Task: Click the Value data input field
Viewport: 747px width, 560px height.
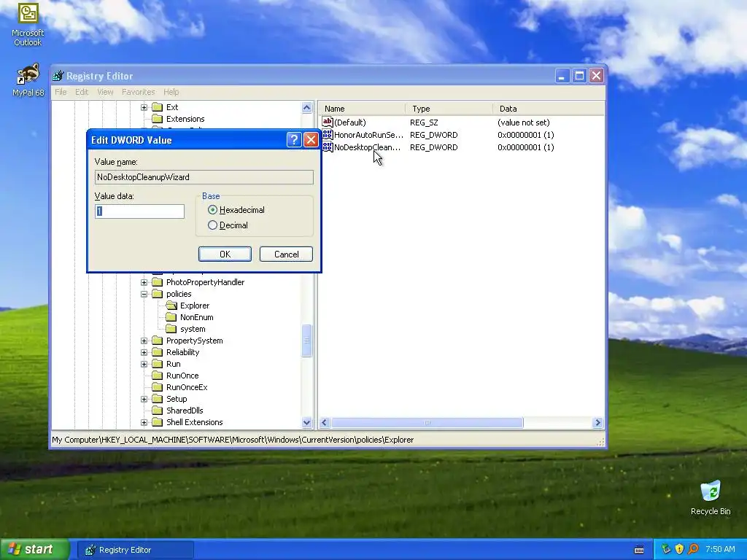Action: click(139, 211)
